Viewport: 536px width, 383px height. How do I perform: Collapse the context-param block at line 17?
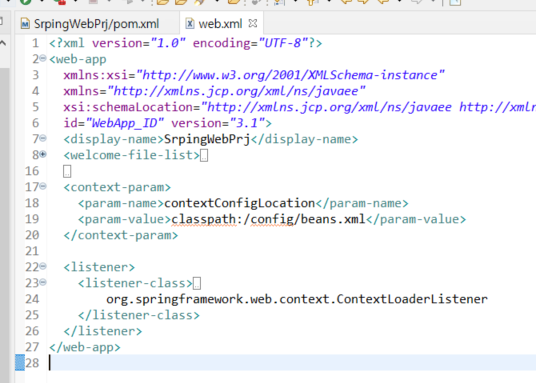[43, 186]
